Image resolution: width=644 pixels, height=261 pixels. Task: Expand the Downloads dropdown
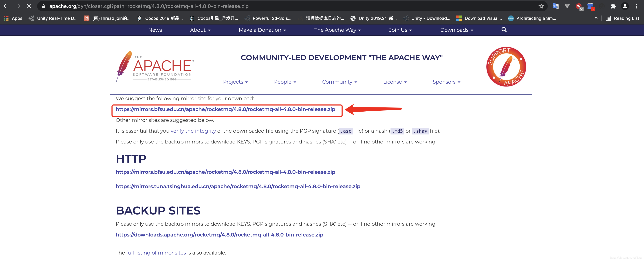tap(456, 30)
